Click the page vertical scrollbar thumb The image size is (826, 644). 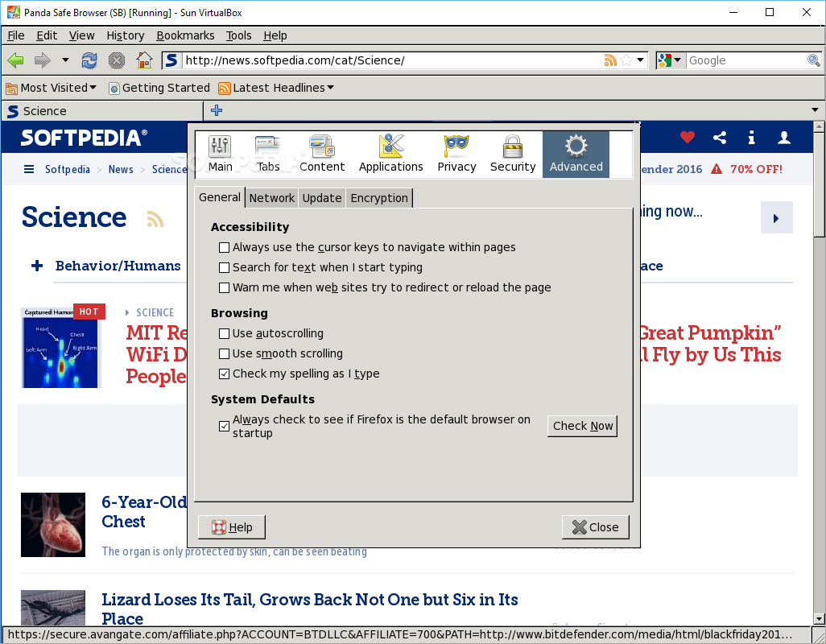tap(819, 185)
